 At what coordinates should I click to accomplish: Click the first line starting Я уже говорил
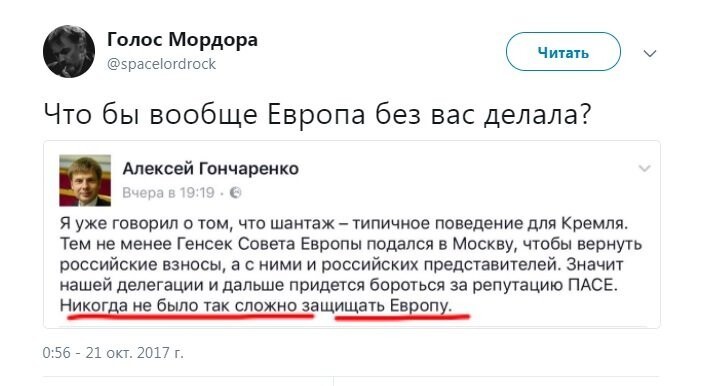344,223
